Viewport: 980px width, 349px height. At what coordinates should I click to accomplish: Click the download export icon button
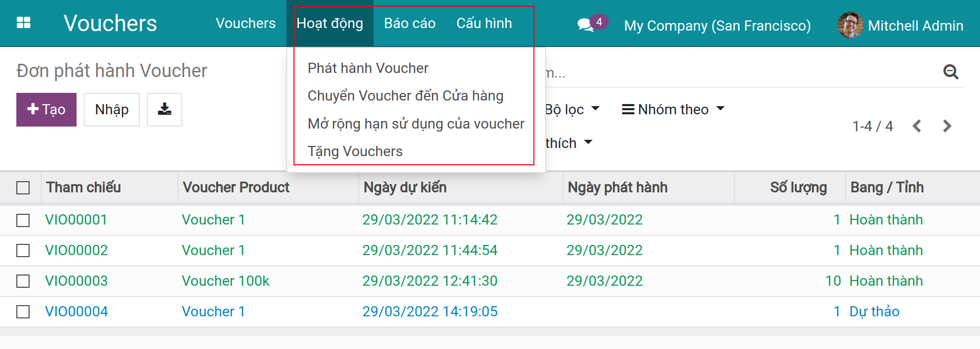(x=164, y=109)
